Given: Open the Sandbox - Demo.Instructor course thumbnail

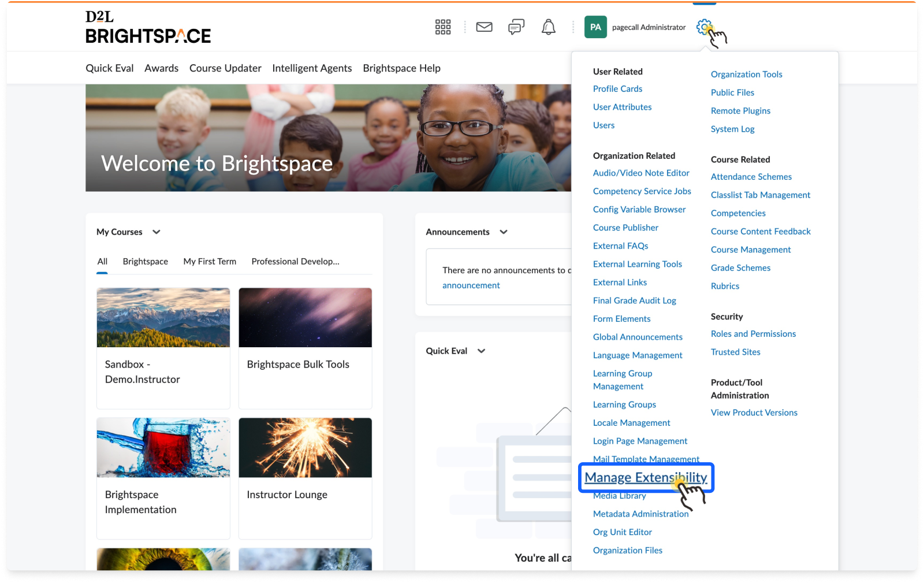Looking at the screenshot, I should (x=163, y=318).
